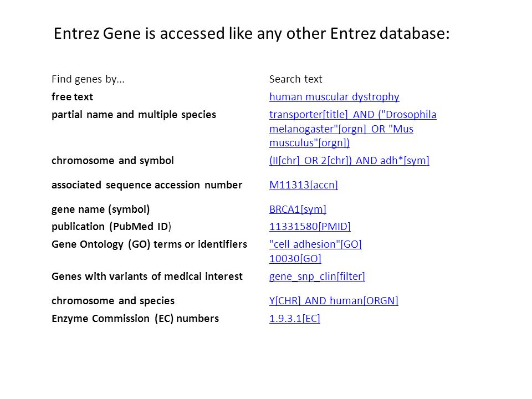Image resolution: width=532 pixels, height=399 pixels.
Task: Click the 'Enzyme Commission (EC) numbers' label
Action: (x=135, y=319)
